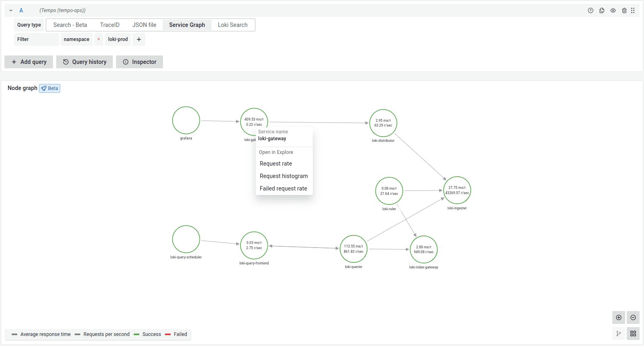The height and width of the screenshot is (346, 644).
Task: Zoom in on the node graph
Action: [x=618, y=317]
